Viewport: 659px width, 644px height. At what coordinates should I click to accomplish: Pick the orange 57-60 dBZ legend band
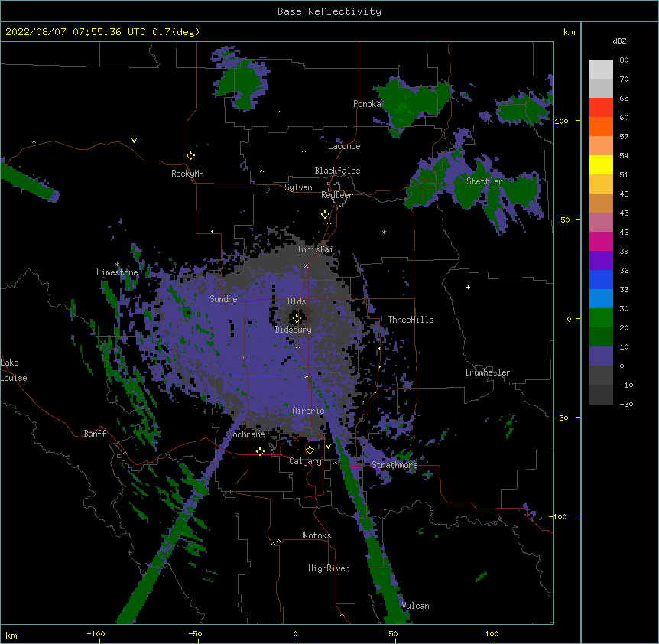click(x=601, y=126)
